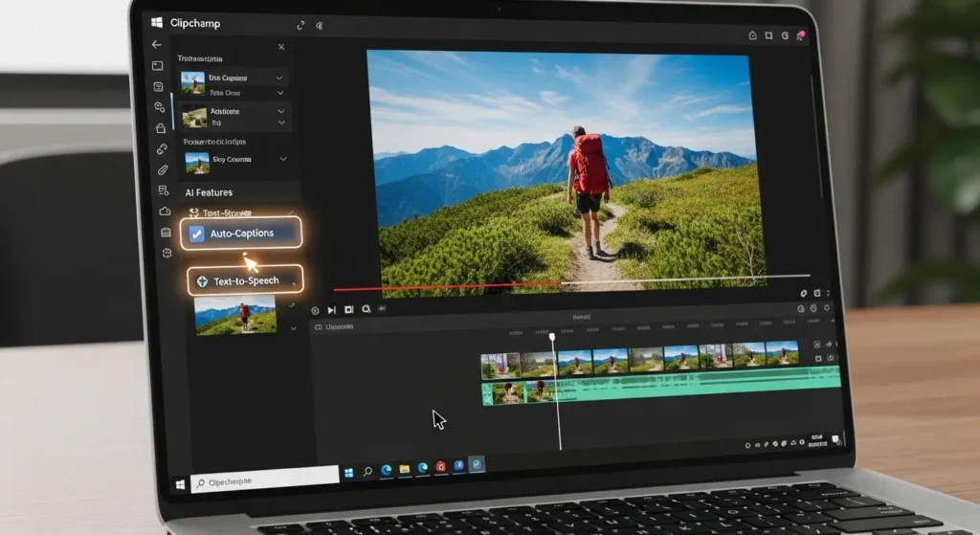
Task: Click the notification icon with pink badge
Action: tap(799, 35)
